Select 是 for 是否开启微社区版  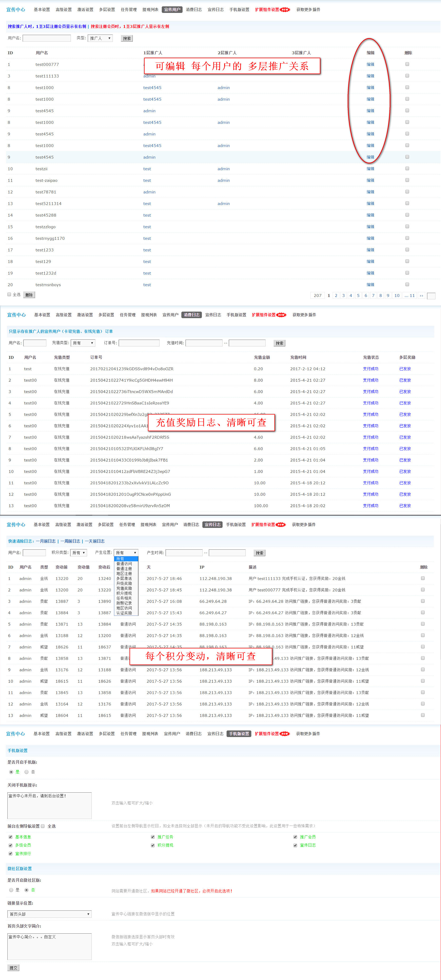coord(11,890)
